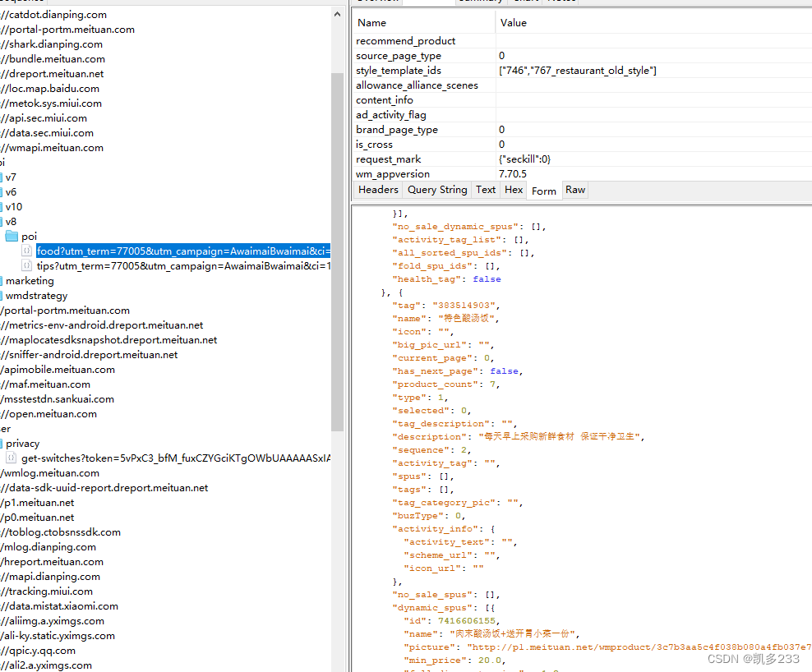
Task: Select the Form tab
Action: pos(544,191)
